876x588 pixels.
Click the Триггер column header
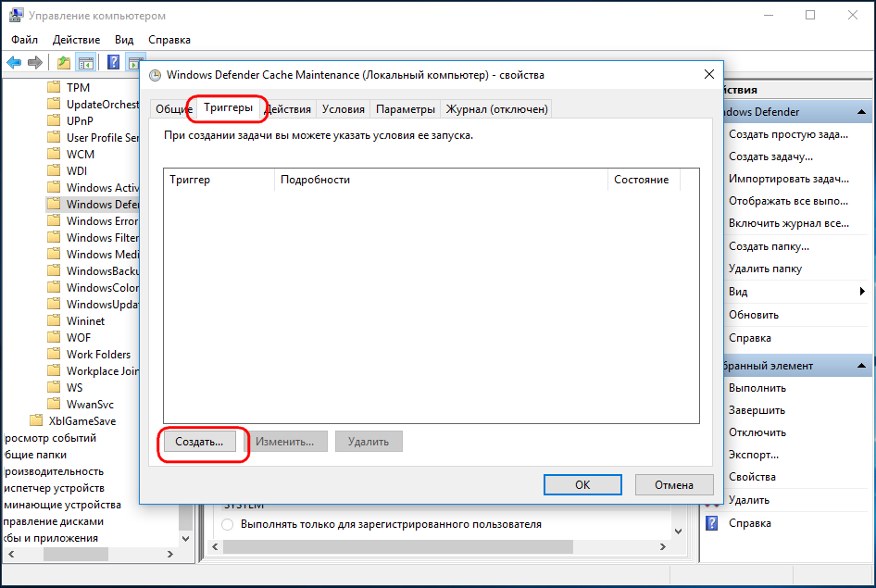[x=219, y=180]
